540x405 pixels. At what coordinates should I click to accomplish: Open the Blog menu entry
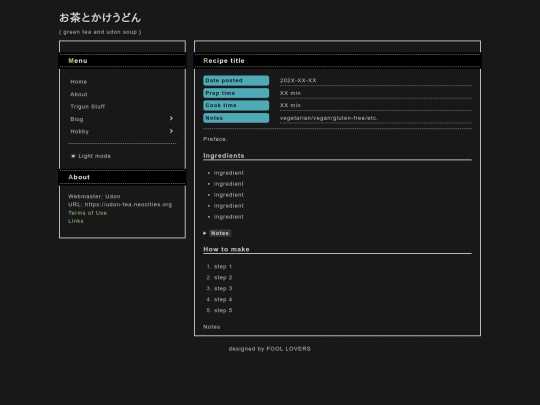point(76,119)
